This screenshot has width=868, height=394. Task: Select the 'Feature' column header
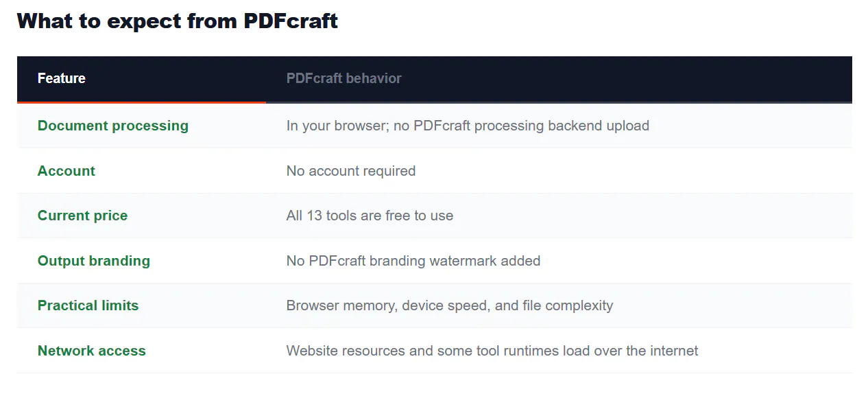62,78
